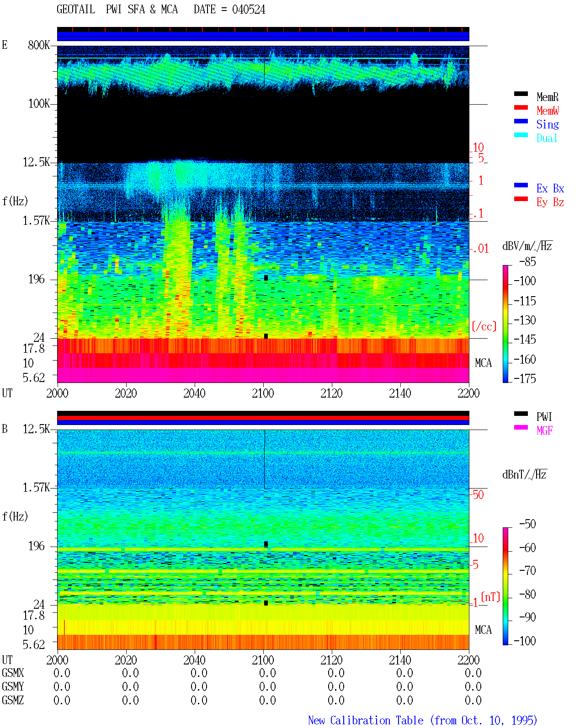The width and height of the screenshot is (585, 728).
Task: Click the -70 color scale value
Action: (x=527, y=570)
